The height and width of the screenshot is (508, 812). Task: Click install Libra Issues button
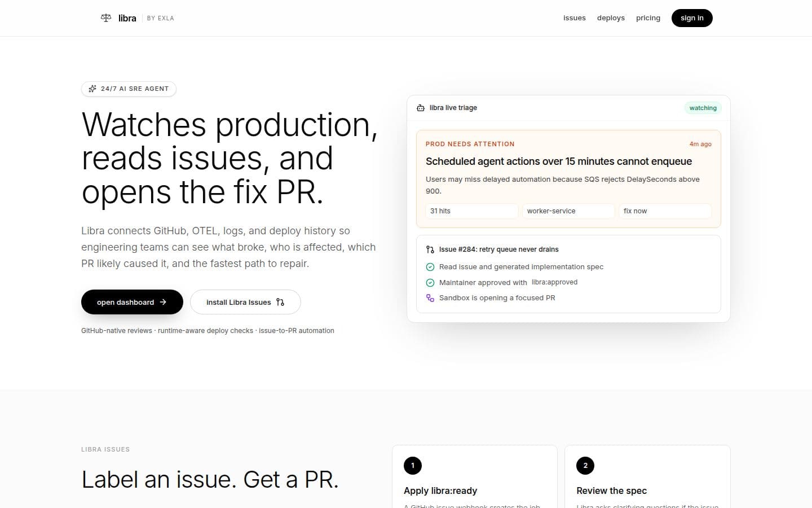tap(245, 302)
